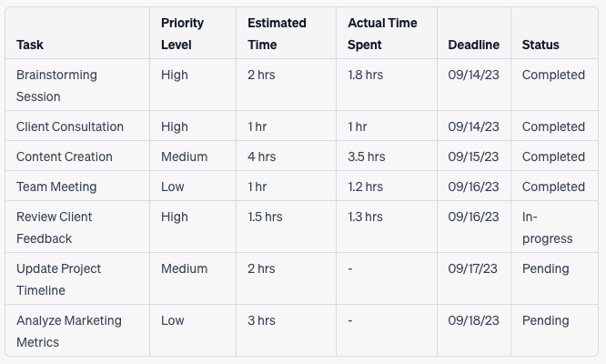The image size is (606, 364).
Task: Select the Estimated Time header cell
Action: 286,34
